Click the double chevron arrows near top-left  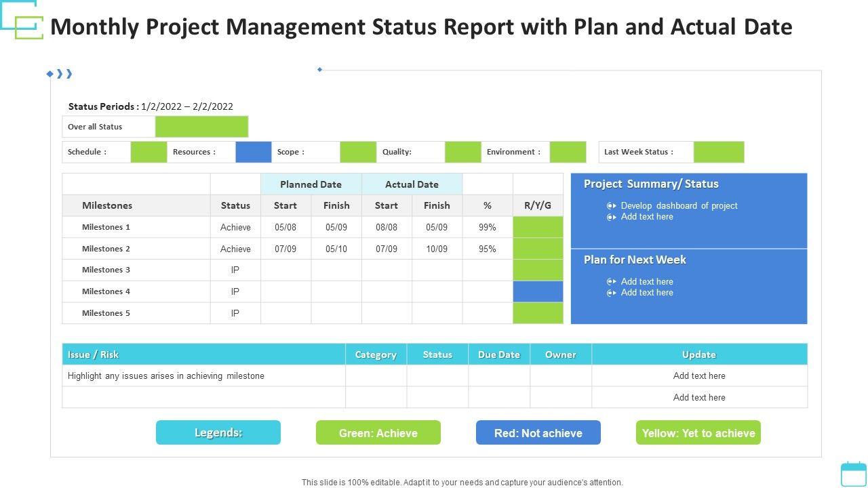tap(64, 74)
